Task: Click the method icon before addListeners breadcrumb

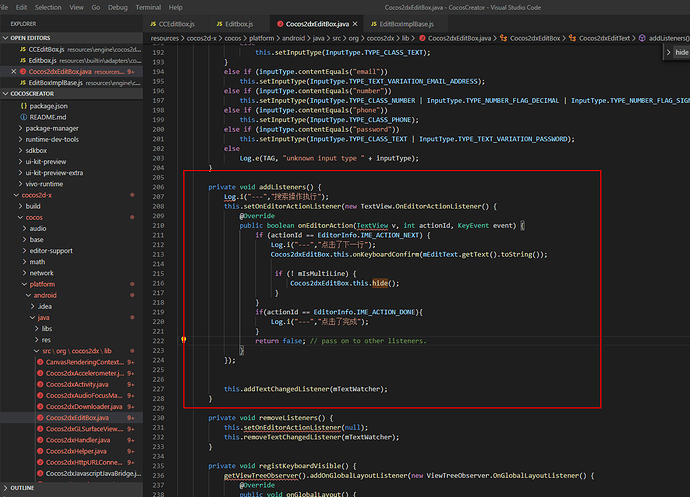Action: point(641,38)
